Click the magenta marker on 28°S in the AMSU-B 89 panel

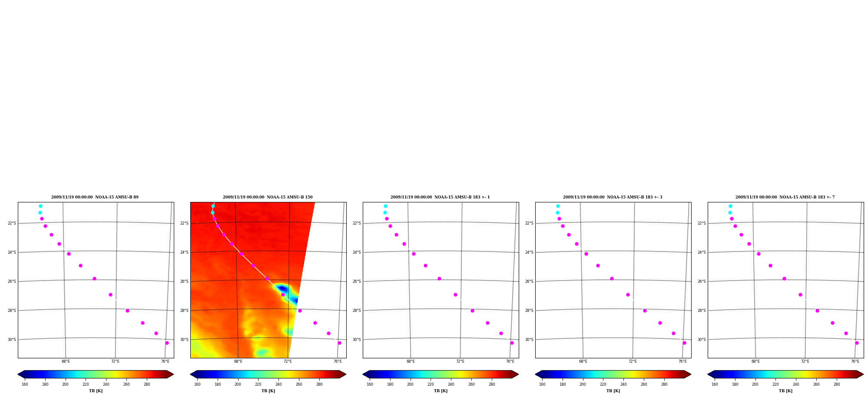point(127,311)
